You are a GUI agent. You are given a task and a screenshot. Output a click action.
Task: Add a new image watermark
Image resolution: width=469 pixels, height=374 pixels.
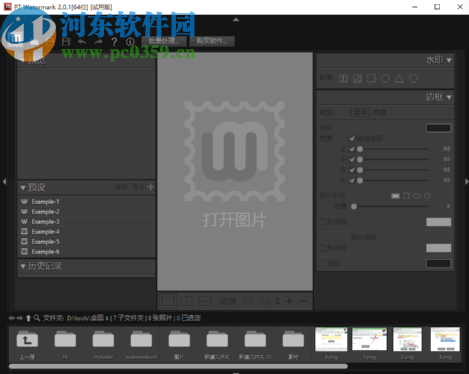[357, 79]
